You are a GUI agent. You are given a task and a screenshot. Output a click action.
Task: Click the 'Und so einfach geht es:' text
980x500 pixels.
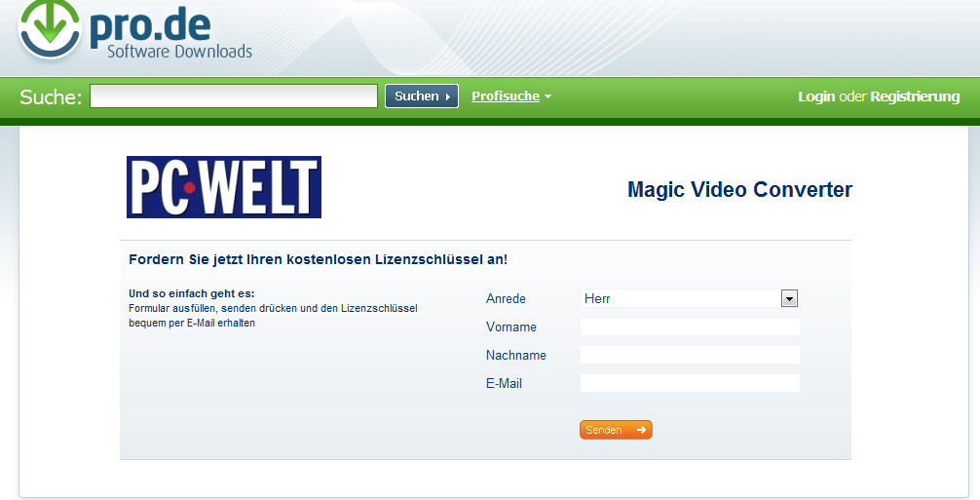click(x=192, y=293)
